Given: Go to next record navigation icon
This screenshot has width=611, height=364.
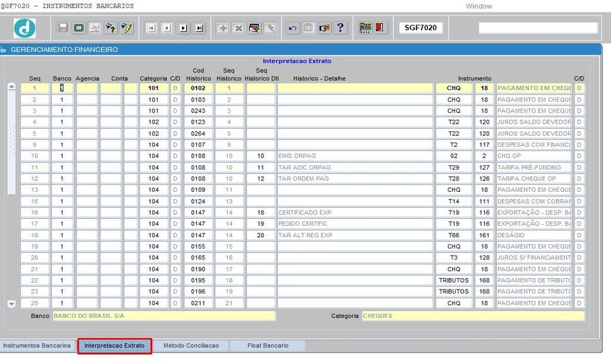Looking at the screenshot, I should tap(183, 28).
